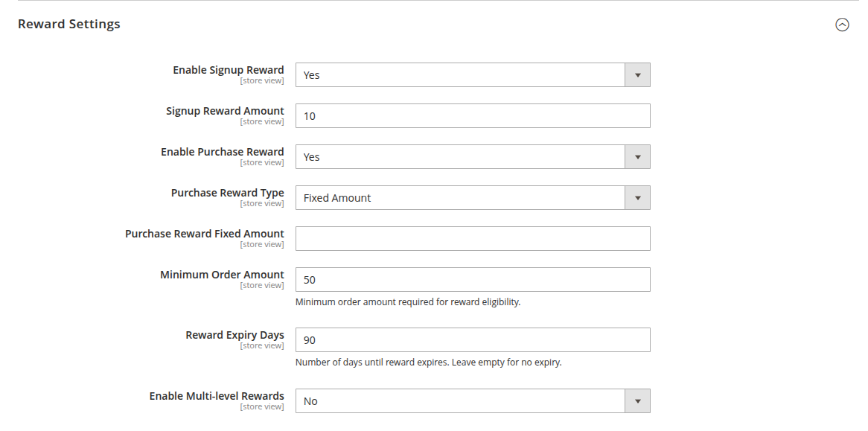
Task: Collapse the Reward Settings section chevron icon
Action: [x=842, y=25]
